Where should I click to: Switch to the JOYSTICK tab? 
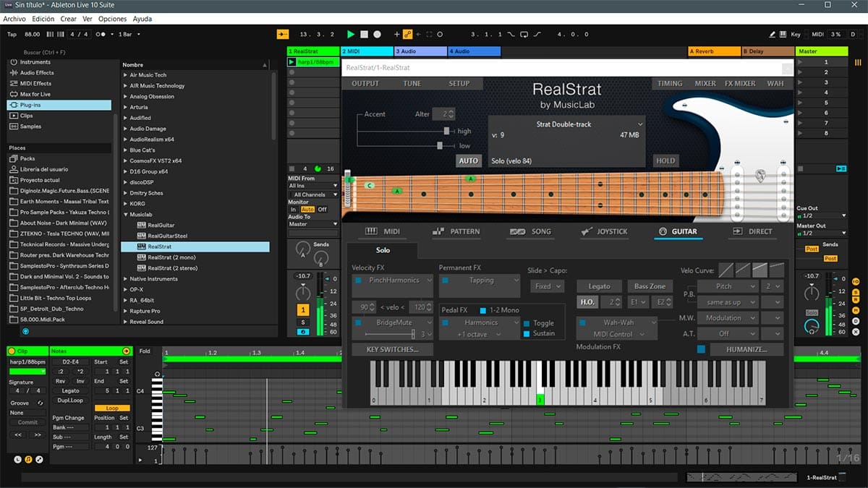[604, 231]
